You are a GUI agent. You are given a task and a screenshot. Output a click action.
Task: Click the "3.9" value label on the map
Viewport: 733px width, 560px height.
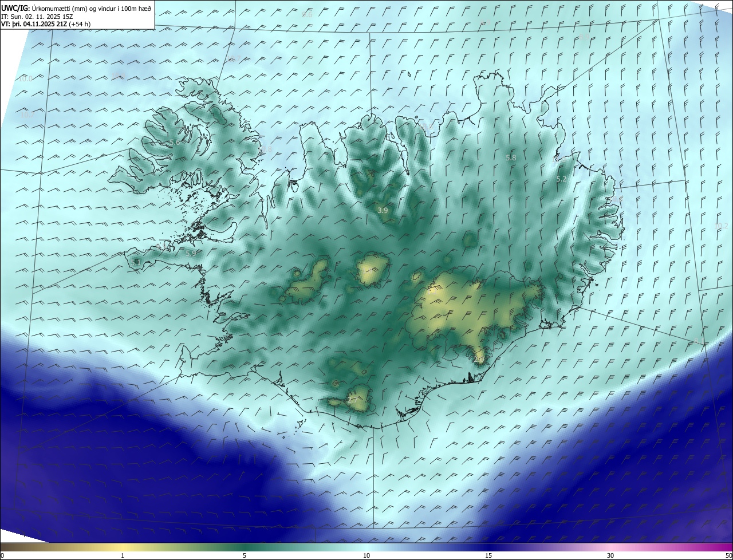pos(383,211)
